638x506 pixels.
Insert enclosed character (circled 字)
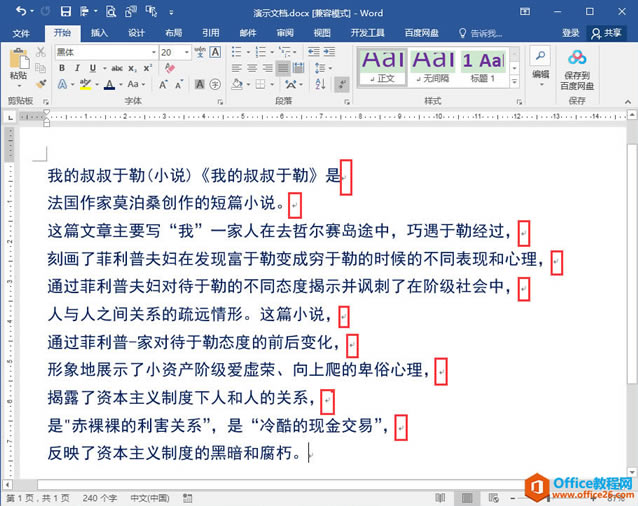(x=215, y=84)
